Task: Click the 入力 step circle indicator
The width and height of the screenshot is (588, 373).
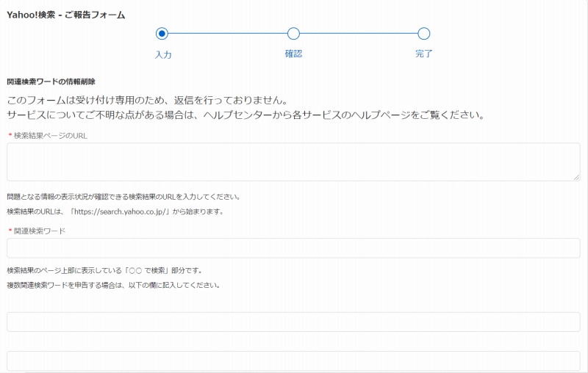Action: [x=162, y=34]
